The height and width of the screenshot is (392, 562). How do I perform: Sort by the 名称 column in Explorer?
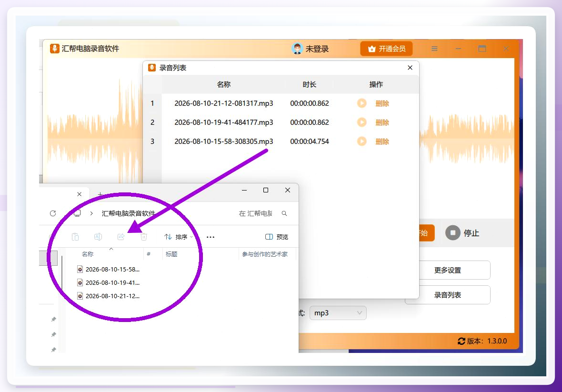tap(88, 254)
